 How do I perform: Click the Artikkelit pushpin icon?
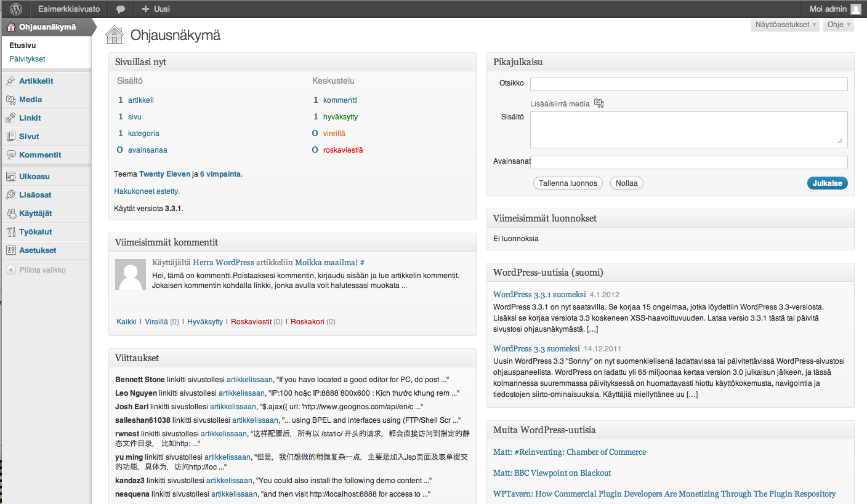(x=10, y=81)
